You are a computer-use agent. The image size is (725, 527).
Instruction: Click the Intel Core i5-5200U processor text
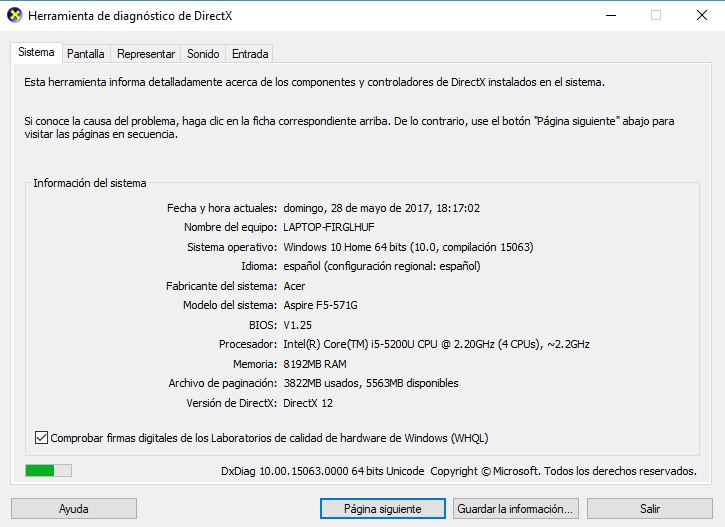click(x=436, y=344)
